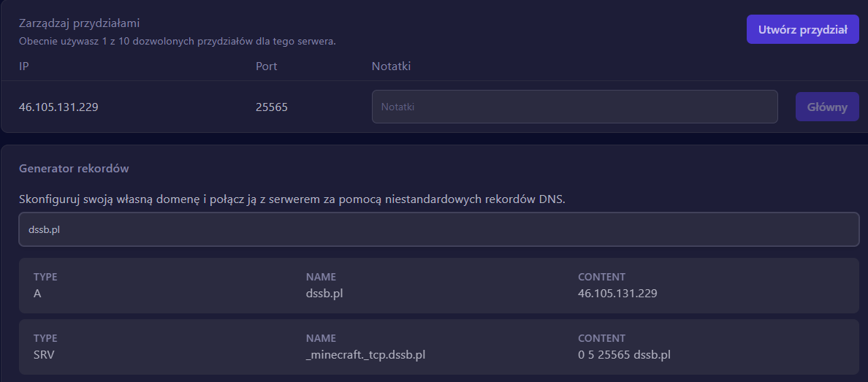
Task: Focus the Notatki notes input field
Action: point(574,107)
